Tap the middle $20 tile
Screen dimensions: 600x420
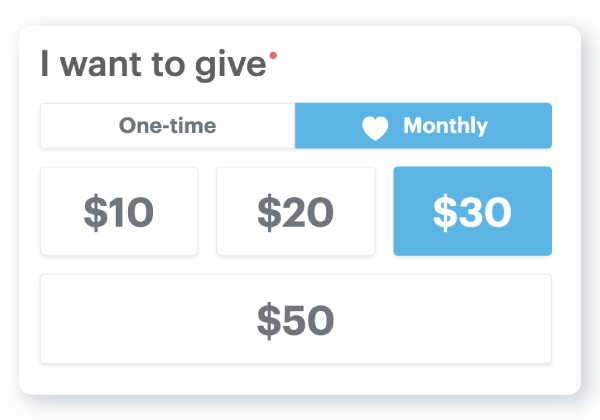click(295, 211)
